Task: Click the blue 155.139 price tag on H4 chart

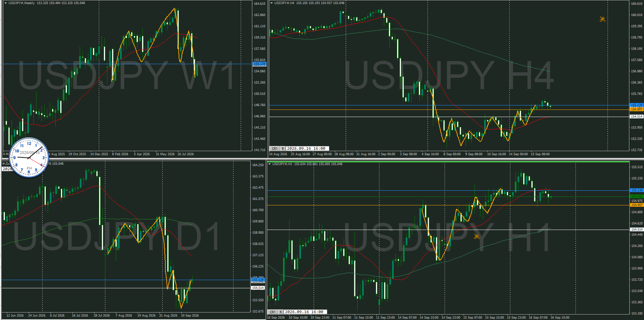Action: [636, 105]
